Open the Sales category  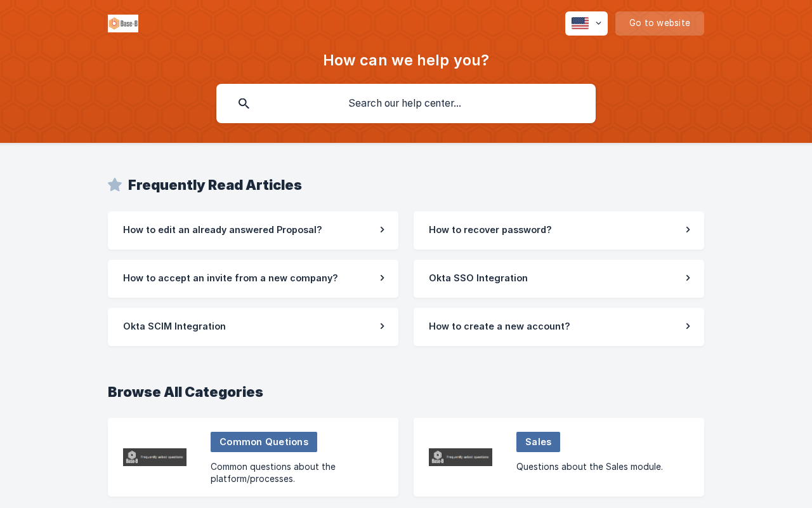point(538,442)
